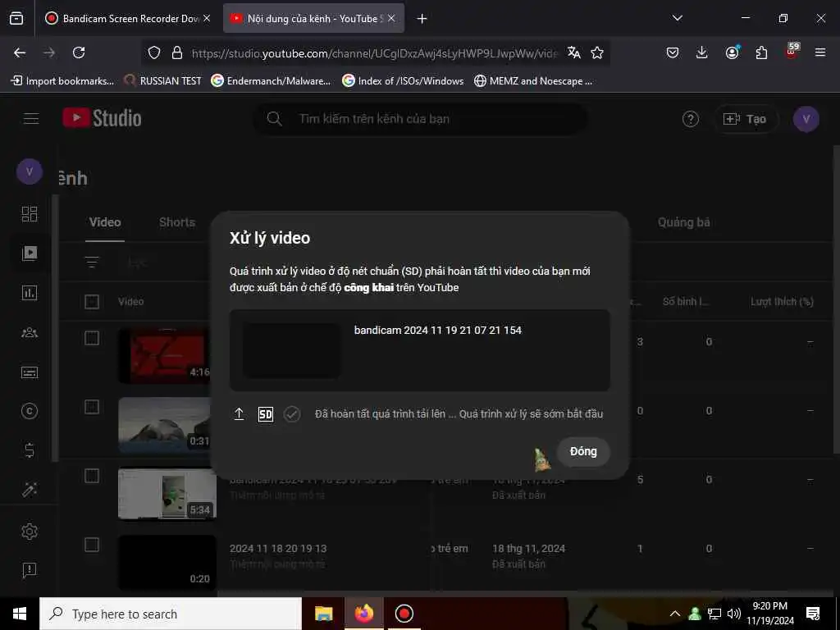Image resolution: width=840 pixels, height=630 pixels.
Task: Click the translate page icon in the address bar
Action: pyautogui.click(x=573, y=52)
